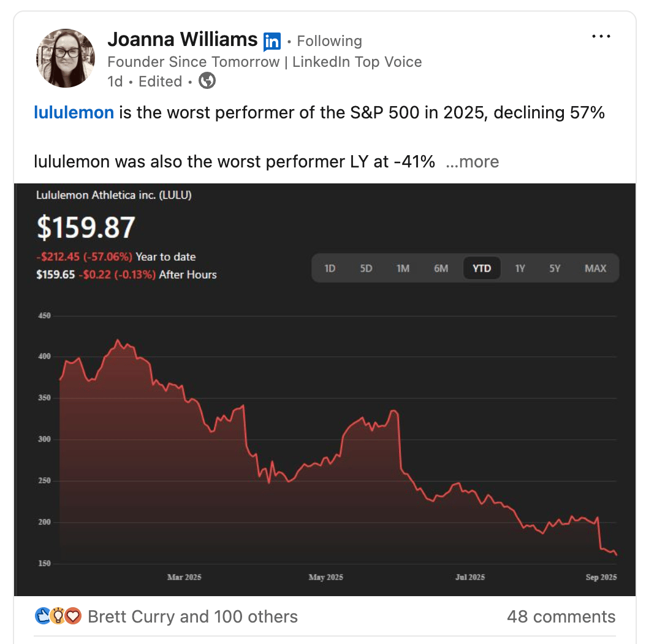The image size is (646, 644).
Task: Select the 1D chart range
Action: tap(330, 268)
